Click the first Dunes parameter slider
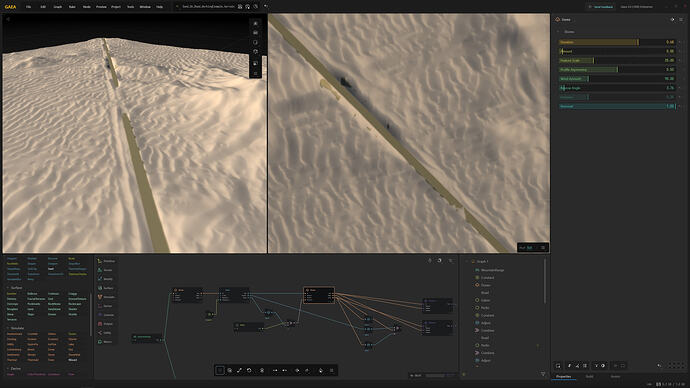690x388 pixels. 617,42
